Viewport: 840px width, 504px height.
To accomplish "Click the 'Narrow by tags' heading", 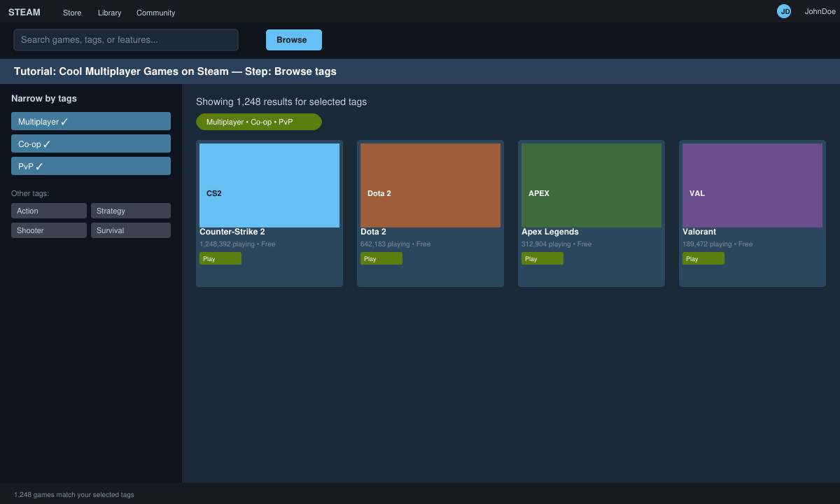I will pos(44,99).
